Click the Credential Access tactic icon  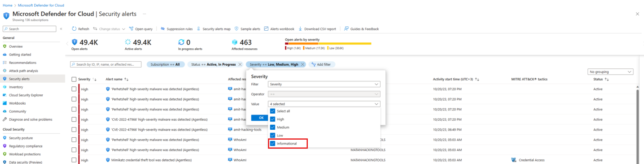pos(514,160)
